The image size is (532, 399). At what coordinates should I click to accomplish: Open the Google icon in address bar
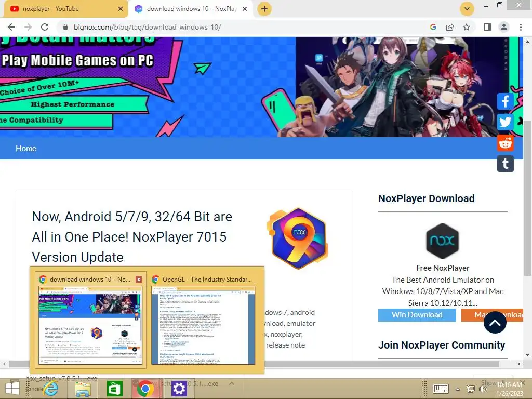(433, 27)
